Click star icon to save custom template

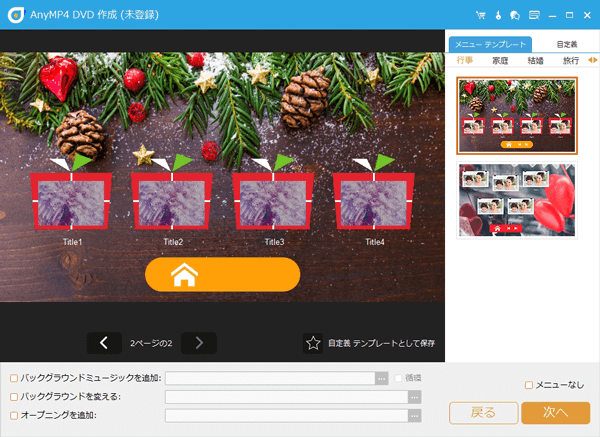pos(313,343)
